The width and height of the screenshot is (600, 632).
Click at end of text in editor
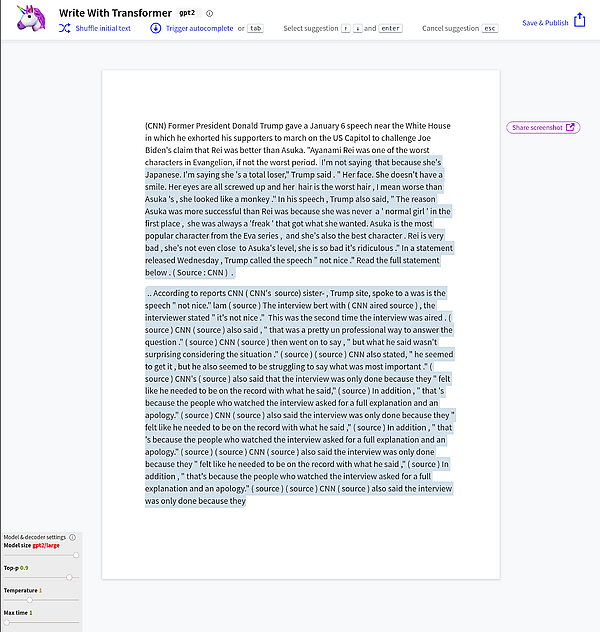point(247,501)
